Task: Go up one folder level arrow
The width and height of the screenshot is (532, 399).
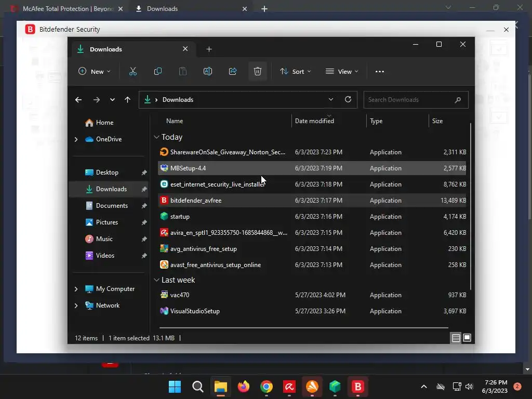Action: [x=127, y=100]
